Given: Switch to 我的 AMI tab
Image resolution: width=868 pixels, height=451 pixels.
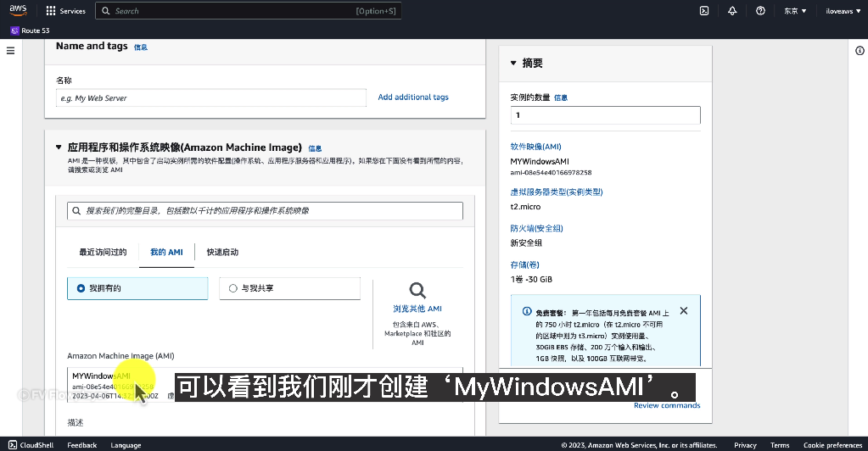Looking at the screenshot, I should (x=166, y=253).
